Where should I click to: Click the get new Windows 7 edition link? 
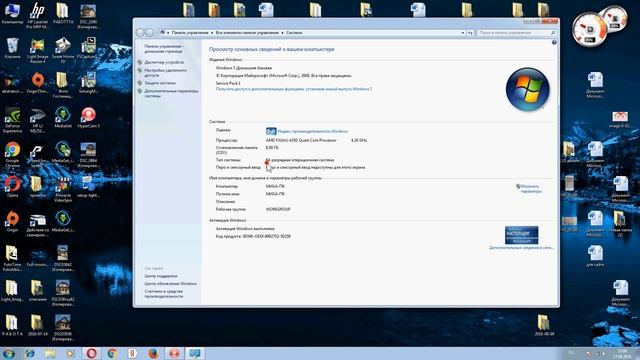(x=293, y=89)
